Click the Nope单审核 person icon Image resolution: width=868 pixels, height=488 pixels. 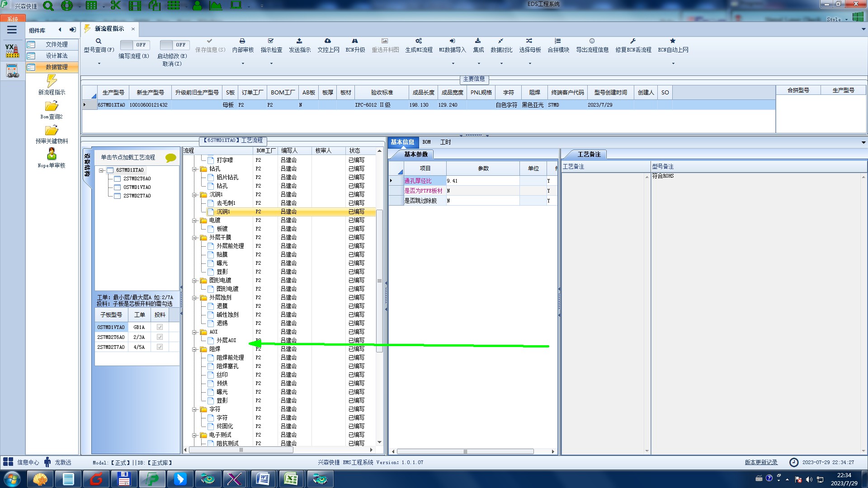52,155
